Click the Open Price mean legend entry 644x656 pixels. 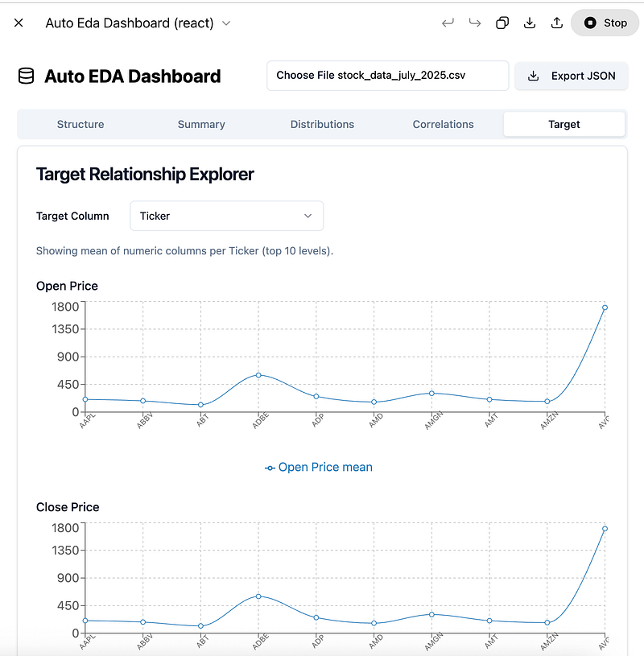[x=319, y=468]
